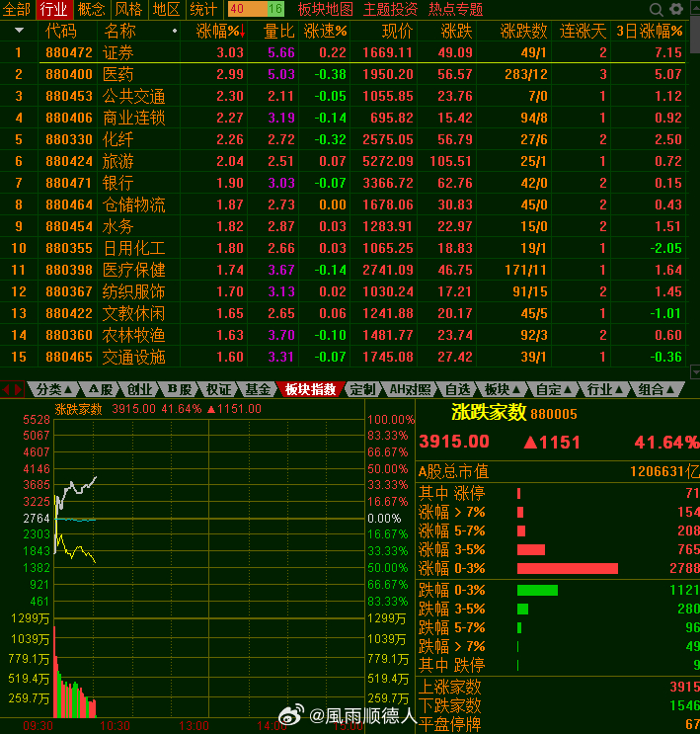Expand the 自定▲ bottom tab
Image resolution: width=700 pixels, height=734 pixels.
[x=554, y=389]
